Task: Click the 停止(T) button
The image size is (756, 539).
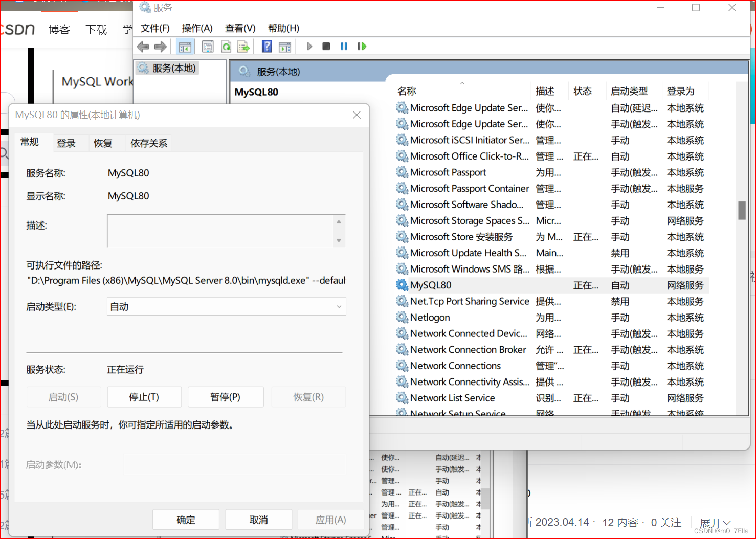Action: (x=144, y=397)
